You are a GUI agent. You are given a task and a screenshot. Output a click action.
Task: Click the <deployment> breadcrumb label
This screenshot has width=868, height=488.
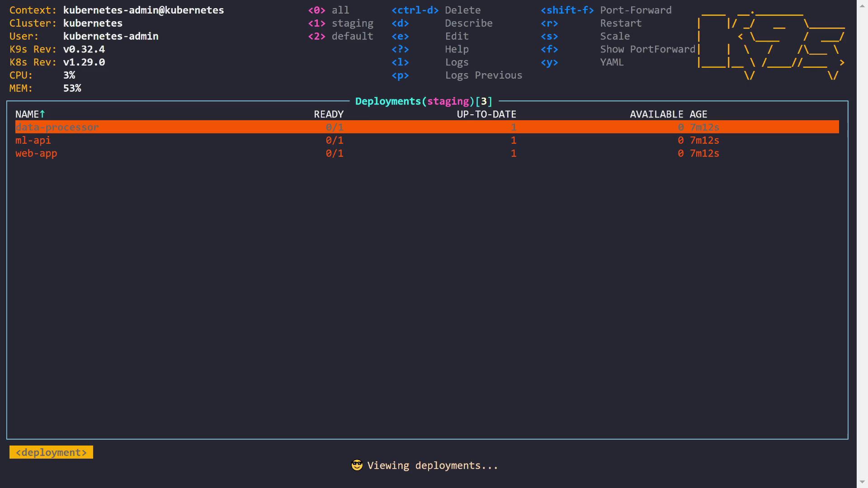[51, 452]
